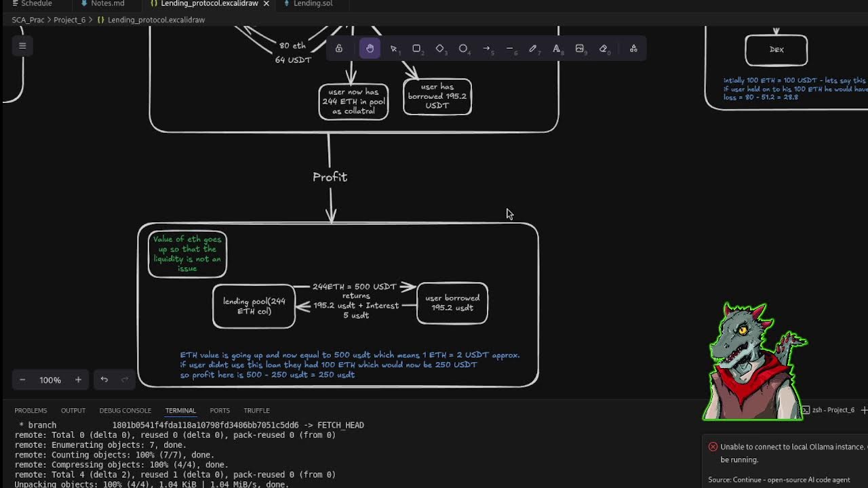Image resolution: width=868 pixels, height=488 pixels.
Task: Open the More tools shapes menu
Action: coord(633,49)
